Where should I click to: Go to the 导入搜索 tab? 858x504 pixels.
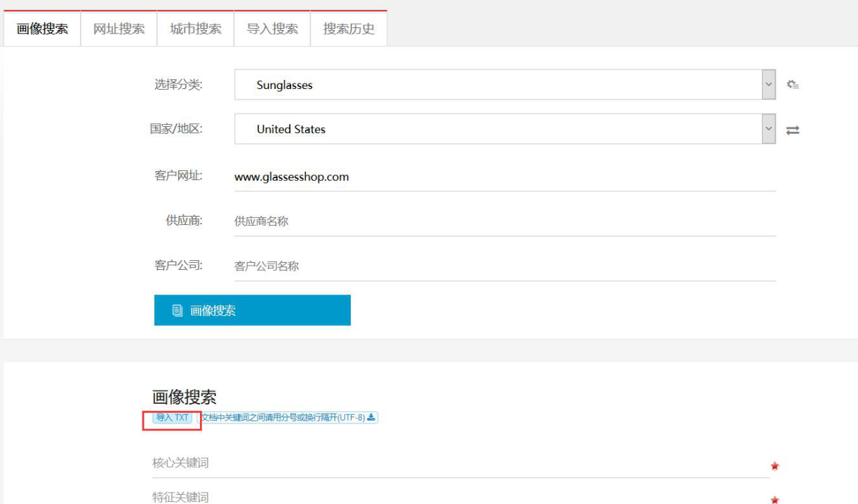coord(272,29)
